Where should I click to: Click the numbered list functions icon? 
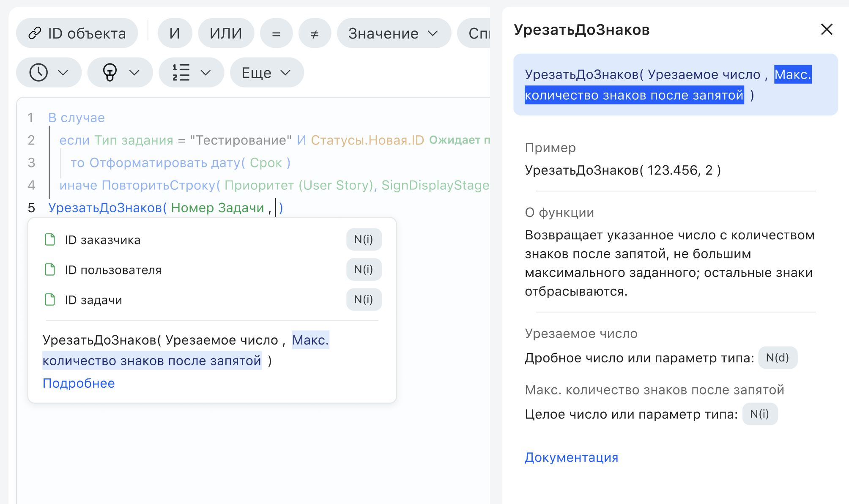click(x=181, y=72)
